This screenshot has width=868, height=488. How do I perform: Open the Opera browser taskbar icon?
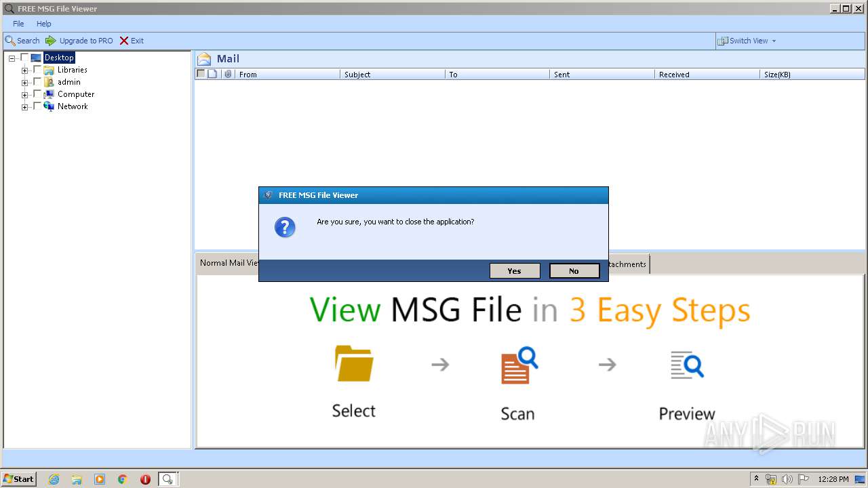[145, 479]
